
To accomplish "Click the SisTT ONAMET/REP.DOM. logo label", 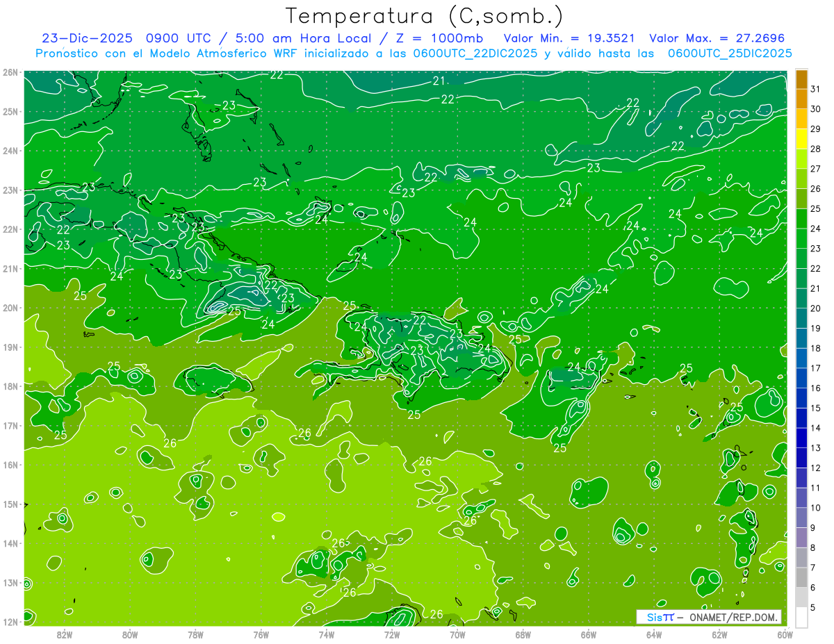I will tap(709, 617).
